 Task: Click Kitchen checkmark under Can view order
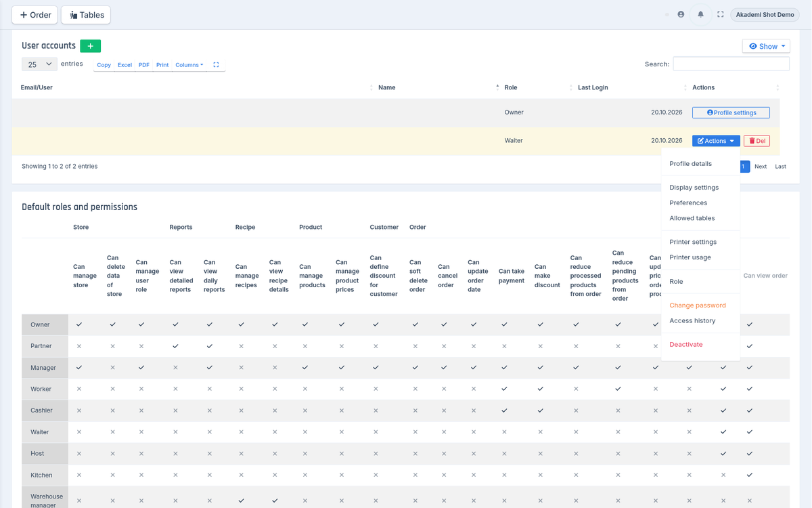click(x=750, y=475)
